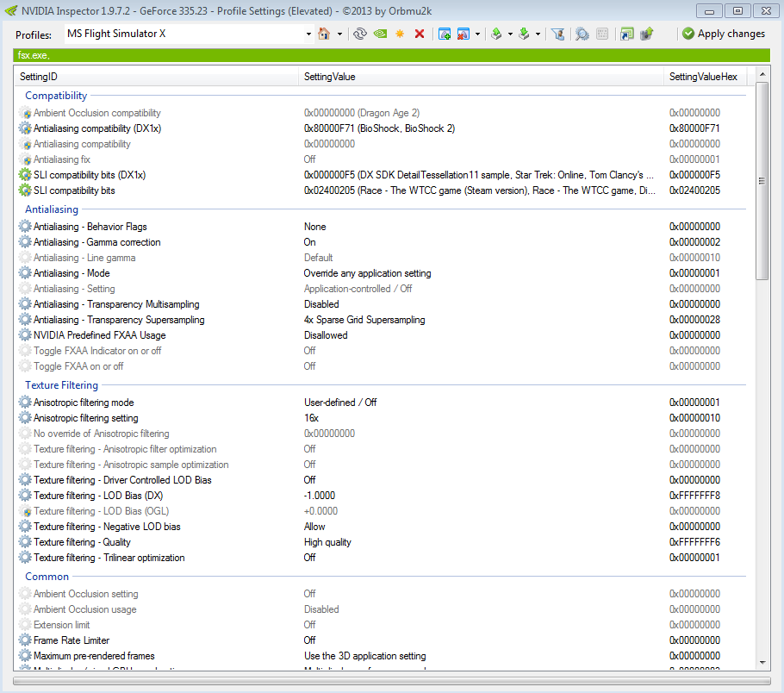Image resolution: width=784 pixels, height=693 pixels.
Task: Click gear icon of Ambient Occlusion compatibility
Action: pos(25,113)
